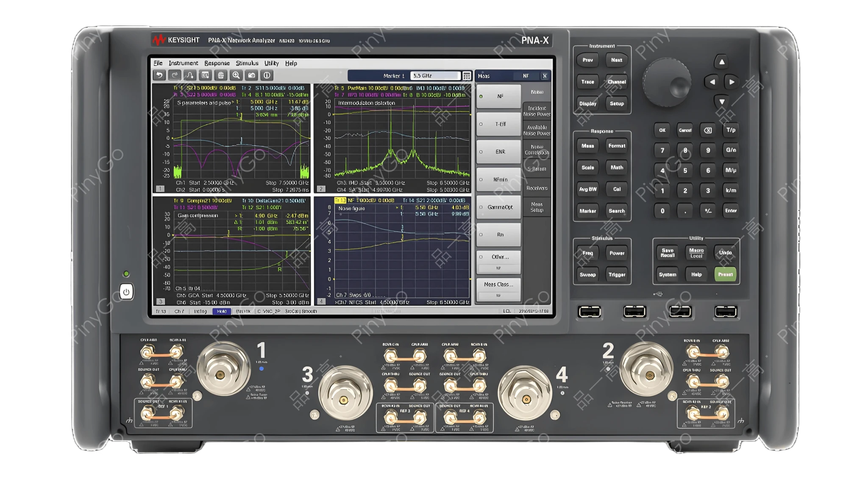
Task: Click the rotary knob on front panel
Action: click(666, 82)
